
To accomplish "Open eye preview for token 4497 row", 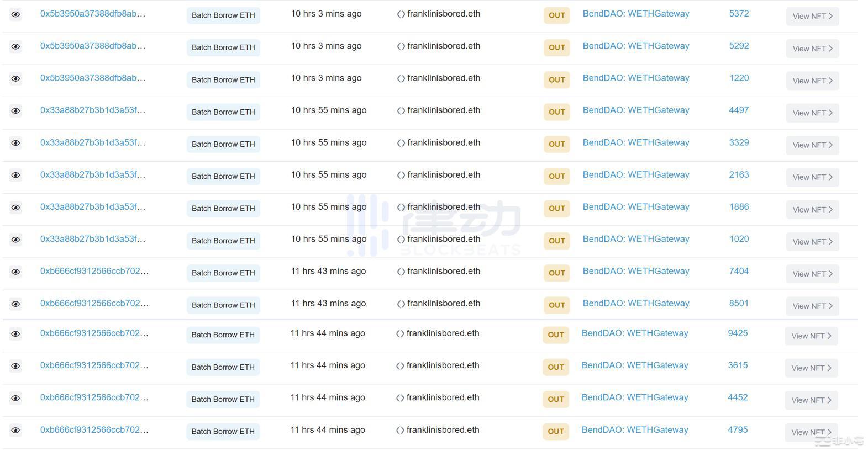I will tap(15, 111).
